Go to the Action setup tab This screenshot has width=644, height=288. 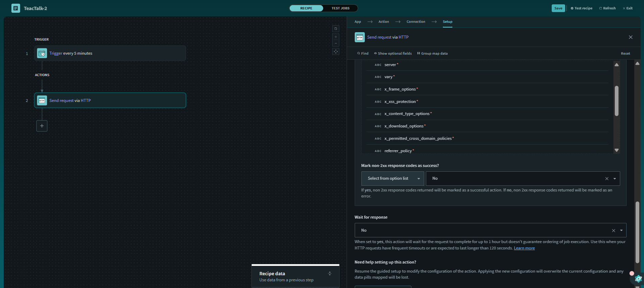[384, 22]
